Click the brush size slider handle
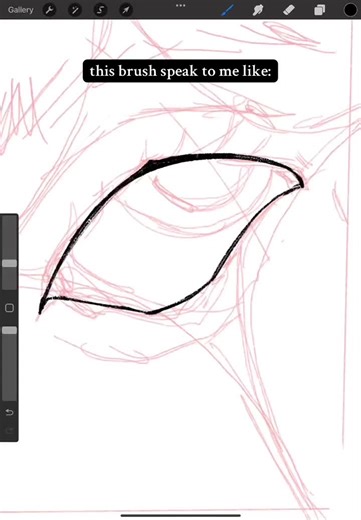This screenshot has height=520, width=361. [x=9, y=263]
